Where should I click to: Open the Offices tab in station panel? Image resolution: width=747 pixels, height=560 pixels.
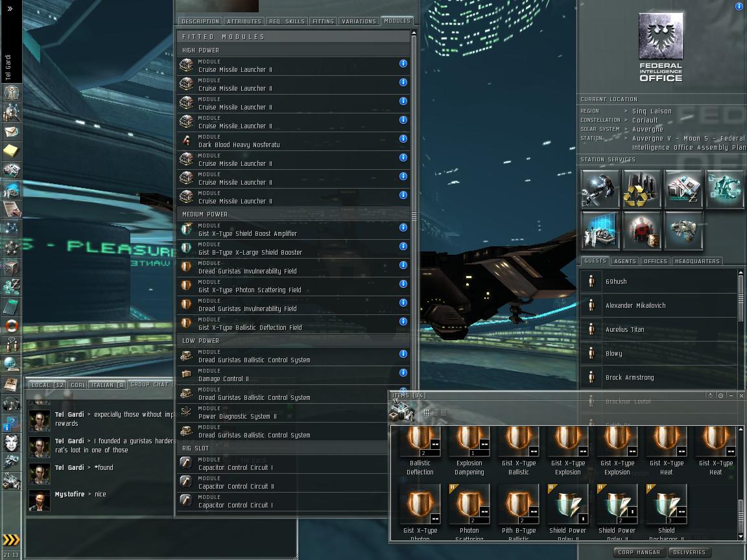point(655,261)
